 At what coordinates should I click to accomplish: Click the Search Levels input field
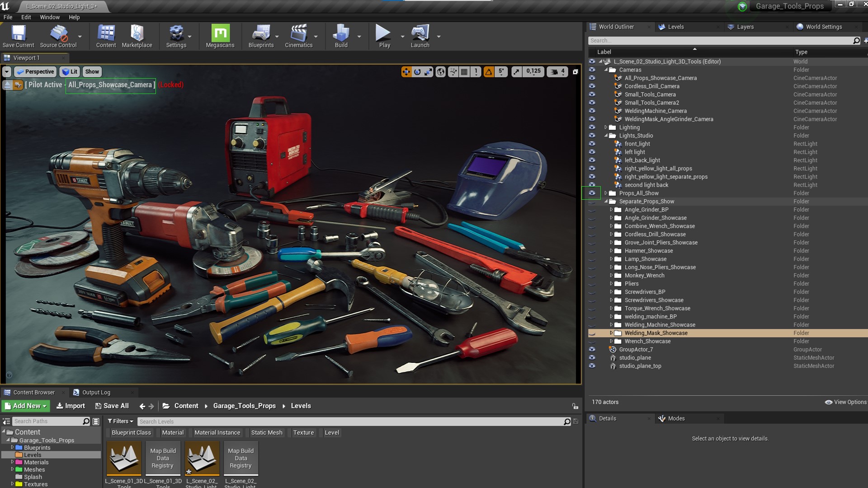[350, 422]
